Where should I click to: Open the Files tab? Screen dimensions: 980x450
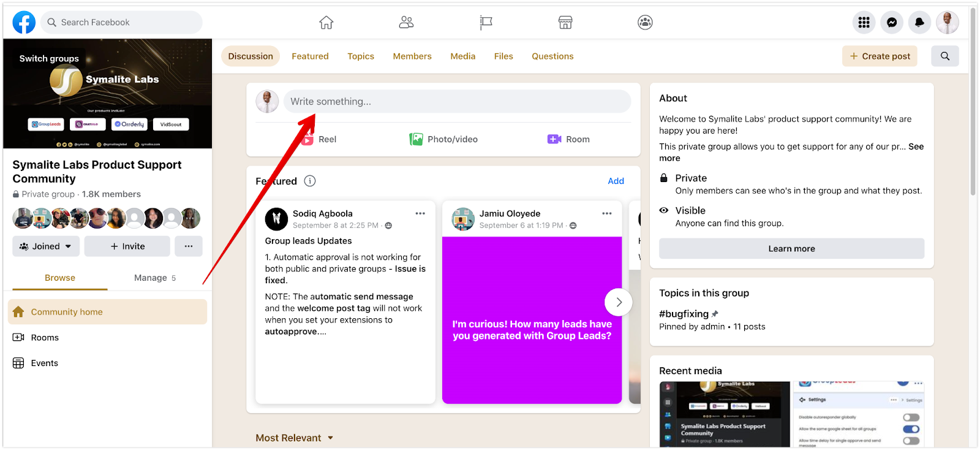(503, 56)
